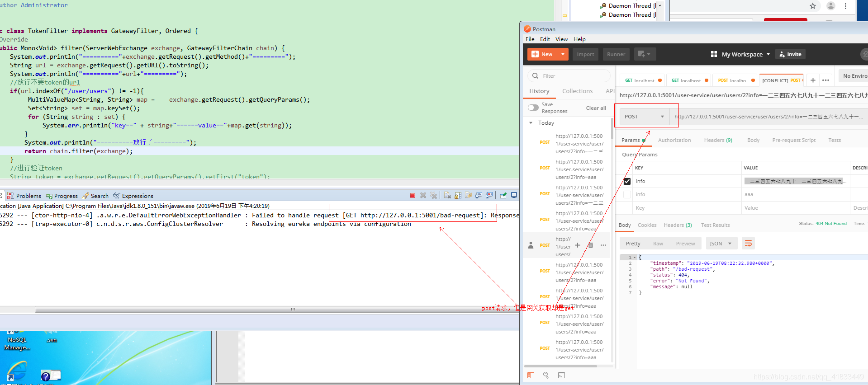Open Test Results response tab

tap(715, 225)
